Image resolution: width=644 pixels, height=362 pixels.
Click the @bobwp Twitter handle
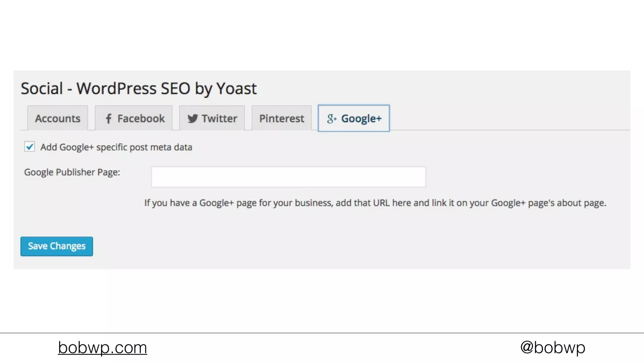pyautogui.click(x=552, y=347)
